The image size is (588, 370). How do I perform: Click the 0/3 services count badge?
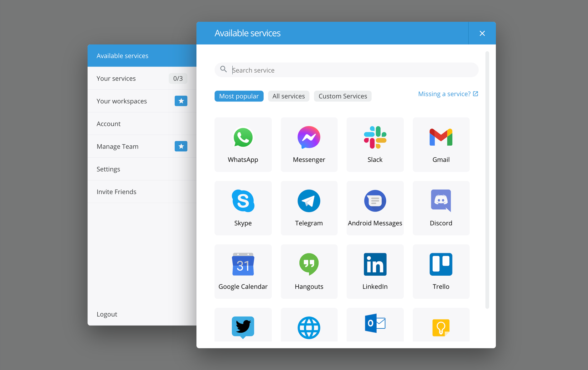(x=178, y=78)
